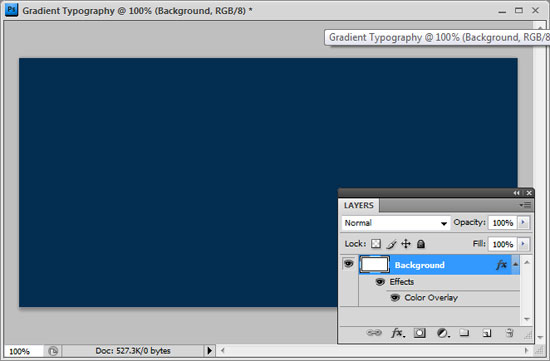
Task: Lock layer position
Action: [406, 243]
